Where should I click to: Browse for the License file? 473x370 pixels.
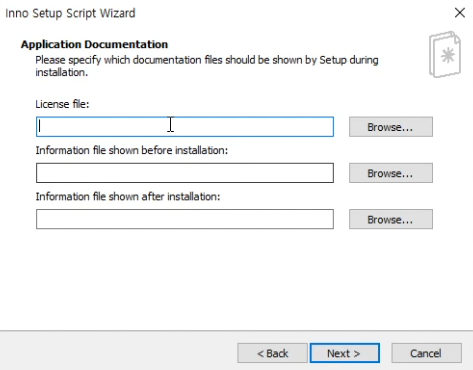(391, 127)
